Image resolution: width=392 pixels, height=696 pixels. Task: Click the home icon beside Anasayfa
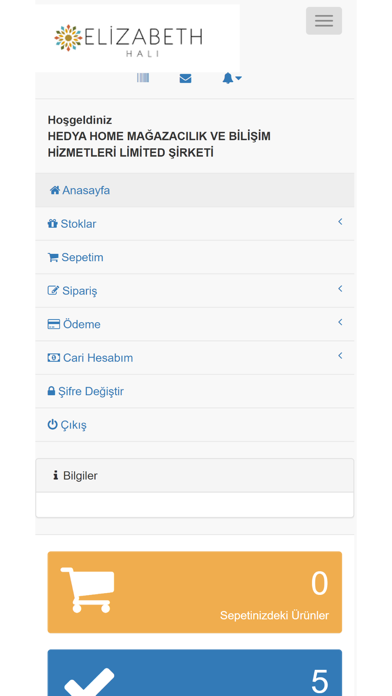coord(55,190)
